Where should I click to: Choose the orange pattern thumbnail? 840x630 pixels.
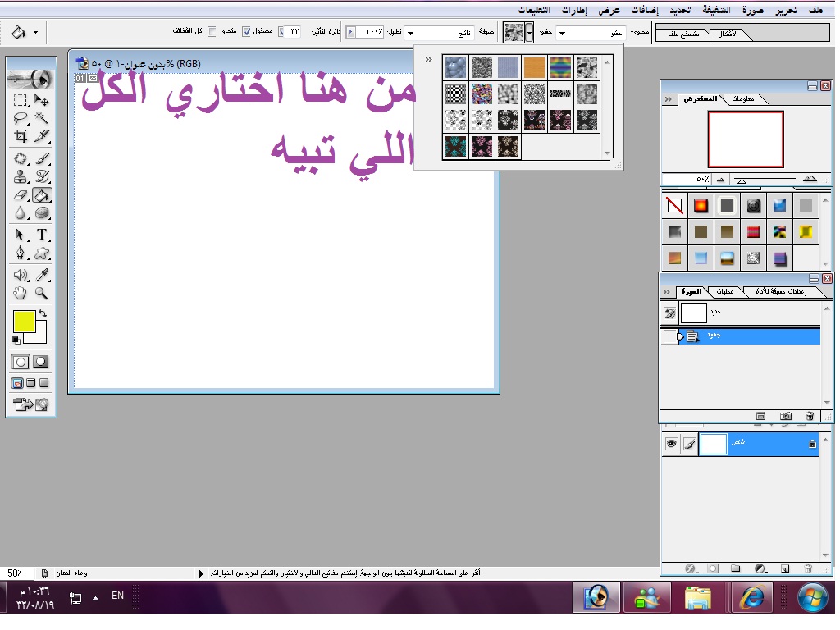[535, 66]
